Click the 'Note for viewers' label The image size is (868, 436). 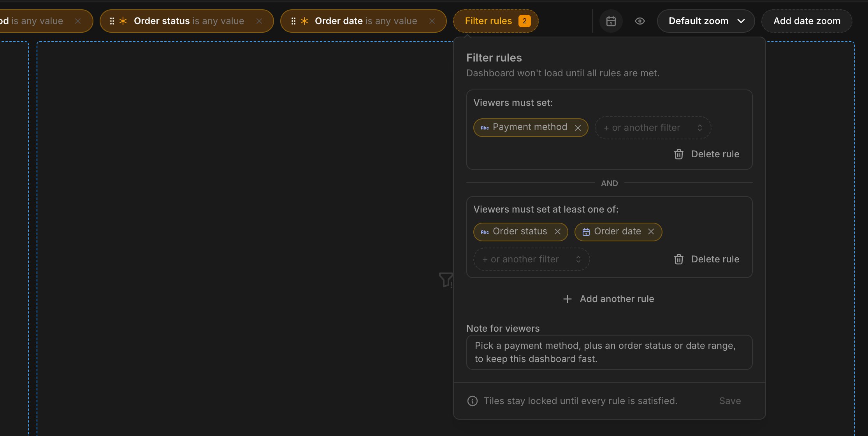point(503,329)
